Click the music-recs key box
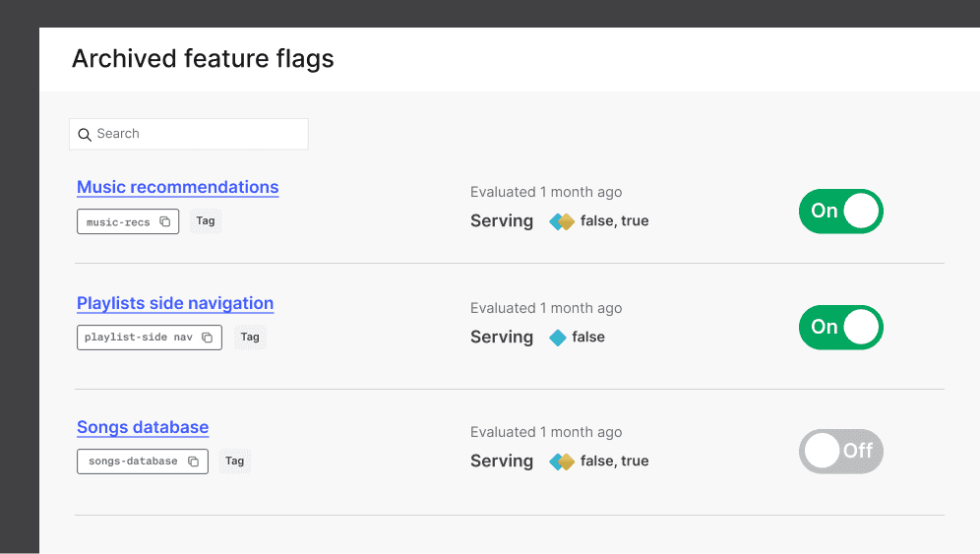This screenshot has width=980, height=554. [x=128, y=221]
